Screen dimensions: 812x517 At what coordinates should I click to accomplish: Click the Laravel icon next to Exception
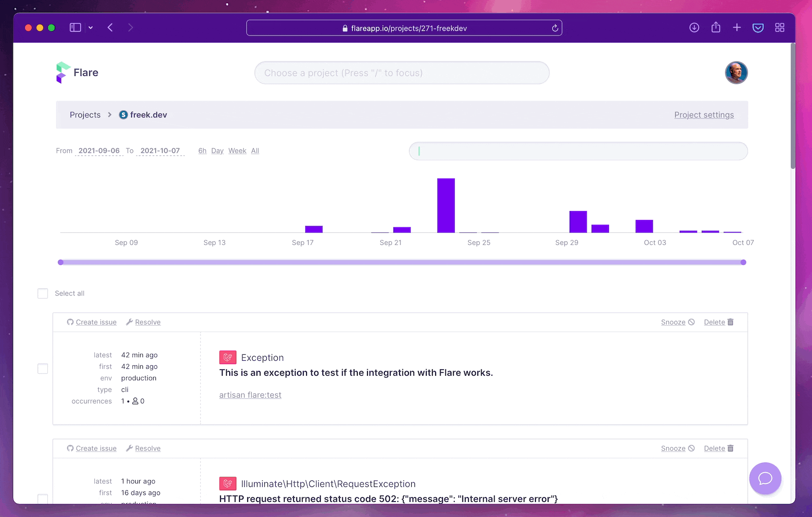[228, 357]
